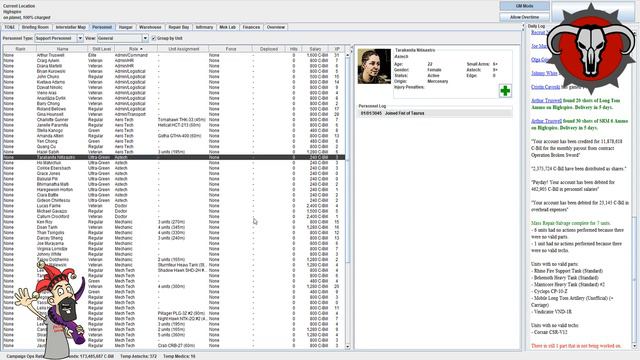Select the Grace Jones row
The height and width of the screenshot is (360, 640).
pos(173,173)
